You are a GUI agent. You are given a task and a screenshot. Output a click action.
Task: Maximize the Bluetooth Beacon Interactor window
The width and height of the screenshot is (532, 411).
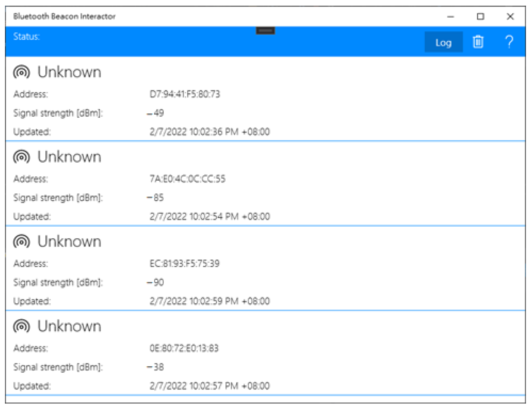(x=480, y=17)
